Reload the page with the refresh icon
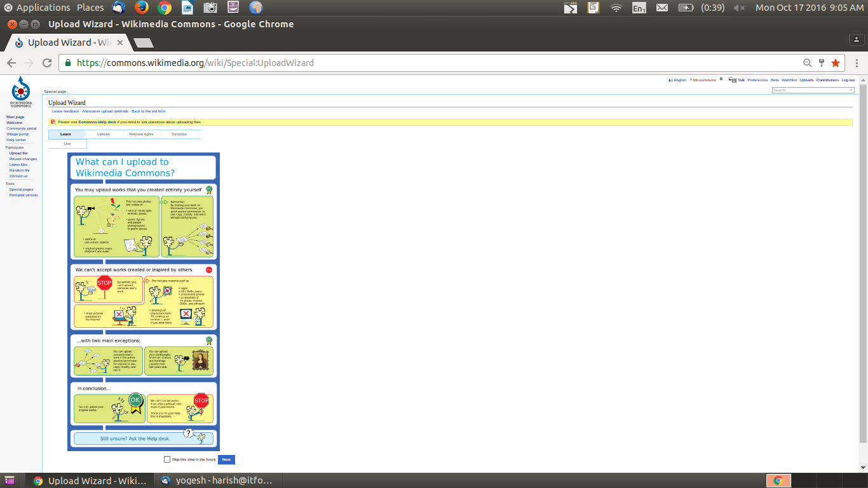The width and height of the screenshot is (868, 488). (47, 63)
